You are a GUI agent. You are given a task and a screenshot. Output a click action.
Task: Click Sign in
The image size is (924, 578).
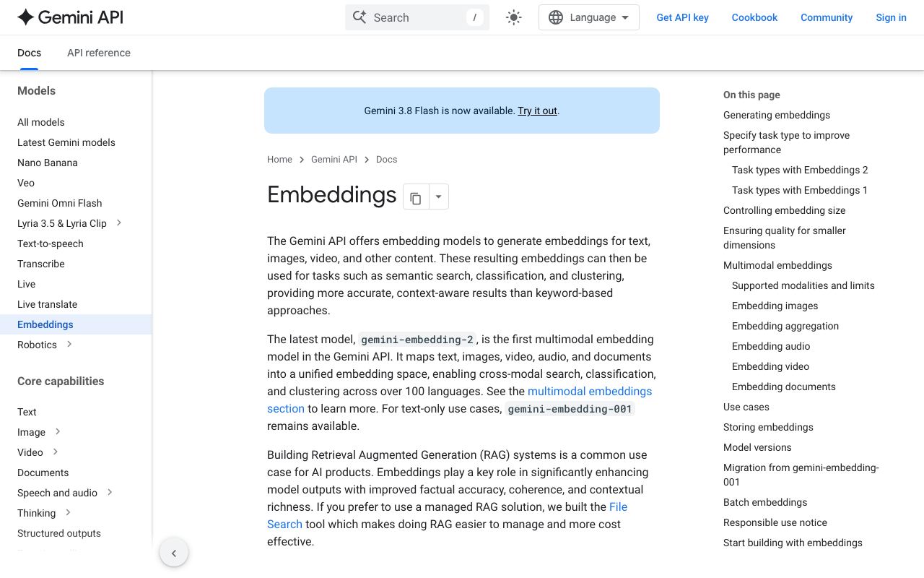(x=891, y=17)
